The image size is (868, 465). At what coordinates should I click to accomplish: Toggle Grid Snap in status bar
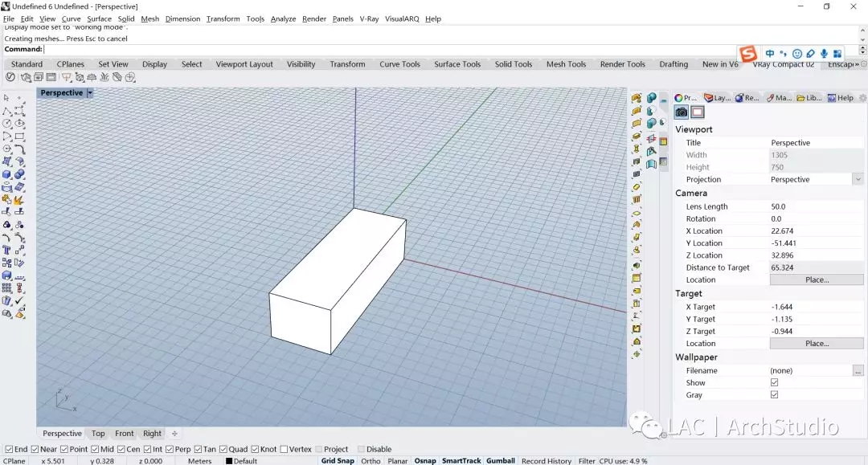[337, 460]
